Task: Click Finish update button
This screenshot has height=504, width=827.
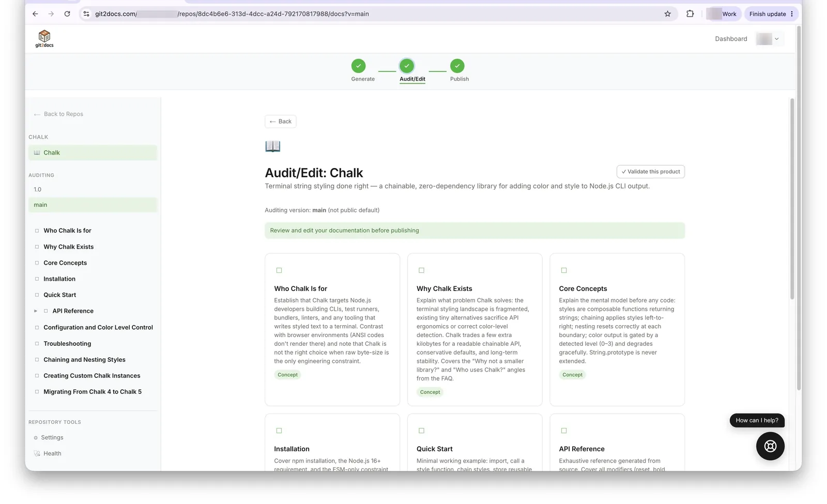Action: (x=771, y=14)
